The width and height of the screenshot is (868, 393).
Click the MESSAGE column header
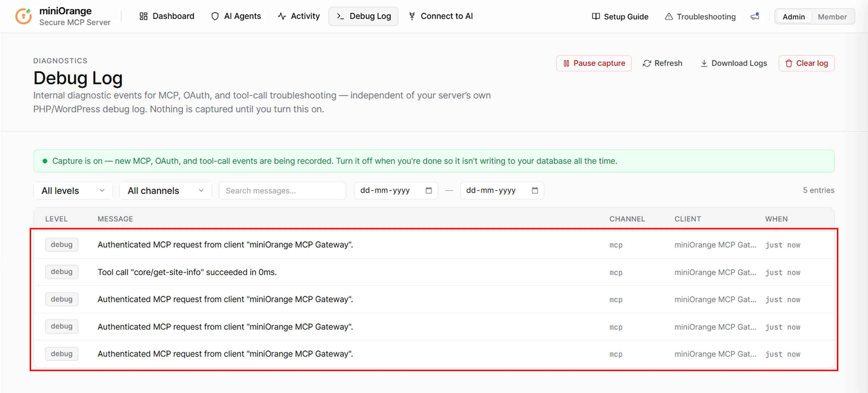[115, 219]
